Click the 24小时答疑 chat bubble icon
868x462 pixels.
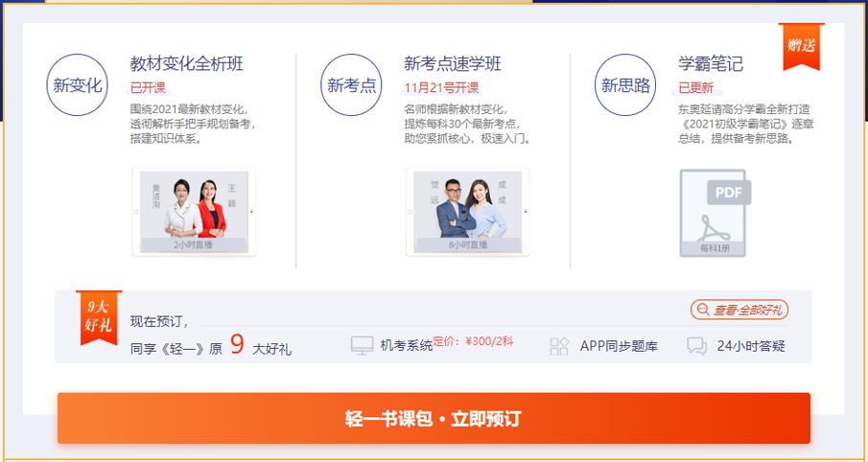697,346
